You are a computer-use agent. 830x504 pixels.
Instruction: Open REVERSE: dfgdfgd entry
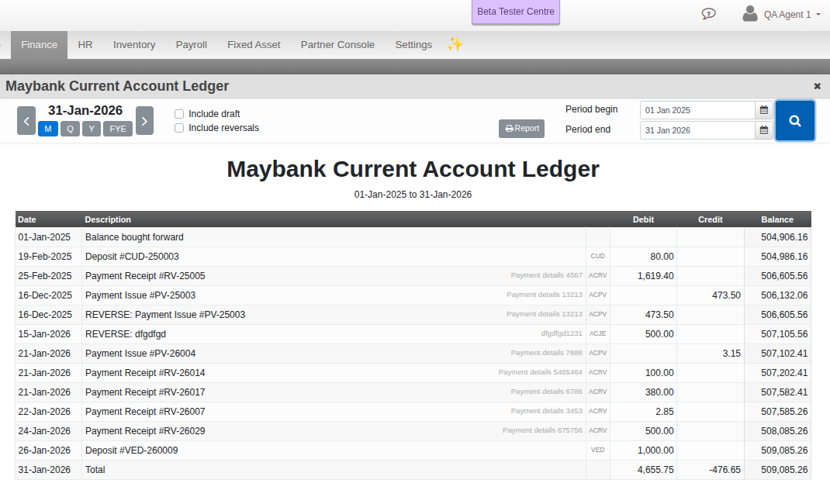click(126, 334)
